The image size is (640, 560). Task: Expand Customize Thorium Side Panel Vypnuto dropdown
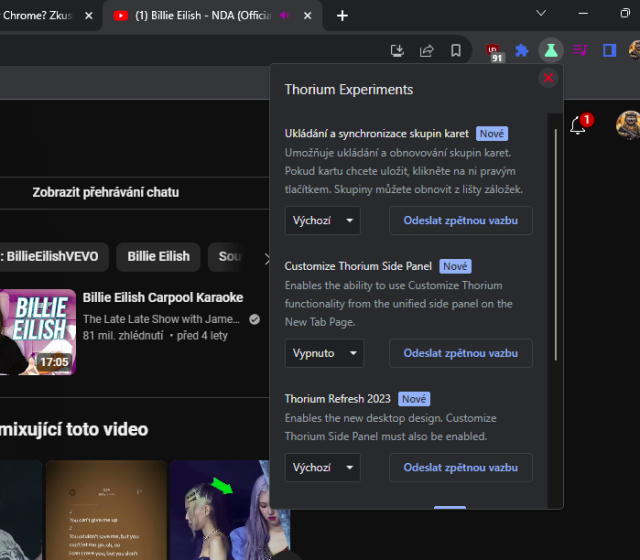(324, 353)
